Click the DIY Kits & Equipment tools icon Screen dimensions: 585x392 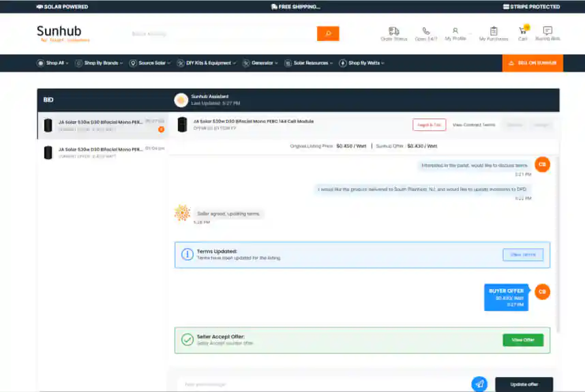pos(181,63)
